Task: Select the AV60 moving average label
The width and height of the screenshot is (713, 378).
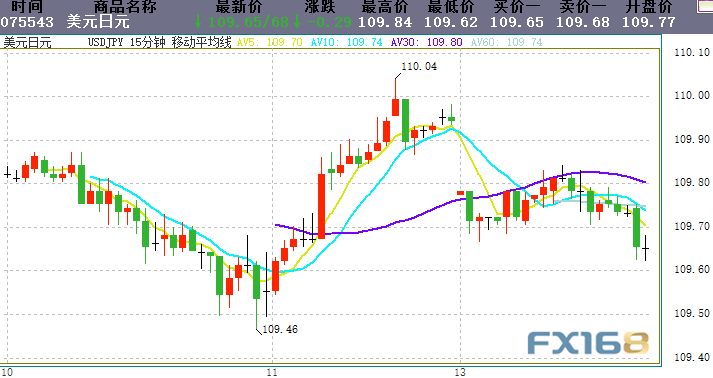Action: pyautogui.click(x=507, y=43)
